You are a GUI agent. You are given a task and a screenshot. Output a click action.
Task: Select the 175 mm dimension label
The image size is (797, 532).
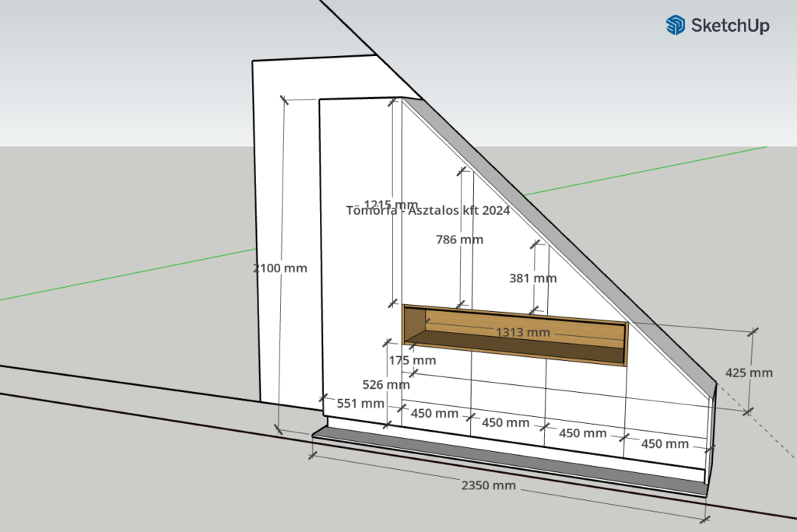point(413,360)
